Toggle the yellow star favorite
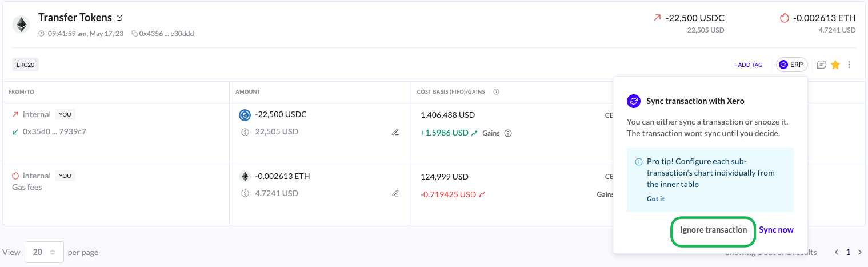This screenshot has width=868, height=267. [835, 65]
